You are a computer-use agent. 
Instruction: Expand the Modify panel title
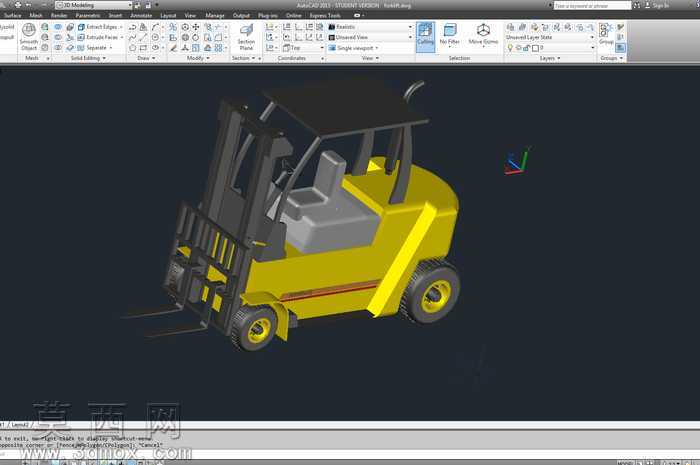click(x=198, y=58)
